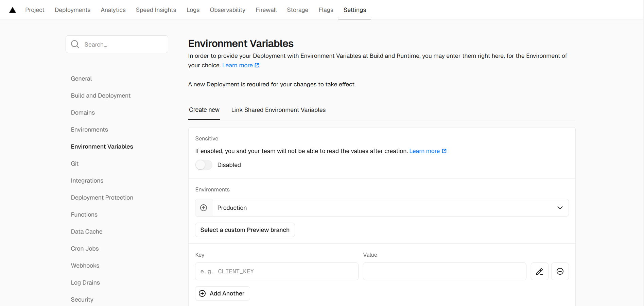The image size is (644, 306).
Task: Enable the Sensitive toggle switch
Action: 204,165
